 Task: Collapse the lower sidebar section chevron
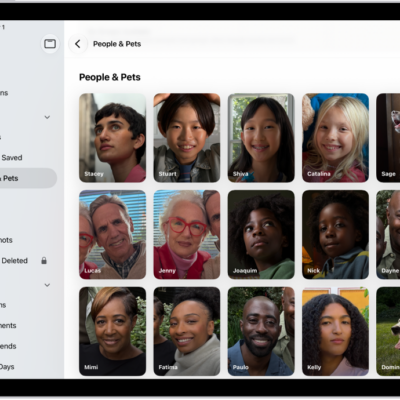pyautogui.click(x=47, y=285)
